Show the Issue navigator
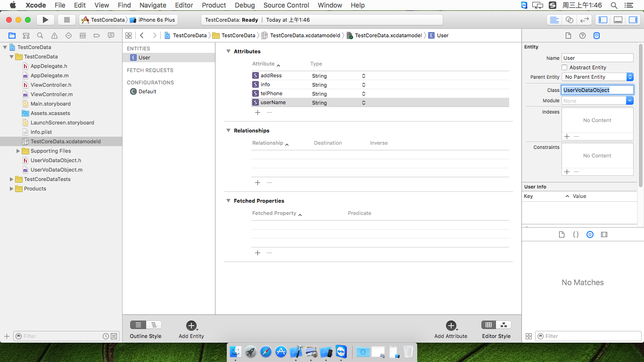Image resolution: width=644 pixels, height=362 pixels. [x=54, y=35]
